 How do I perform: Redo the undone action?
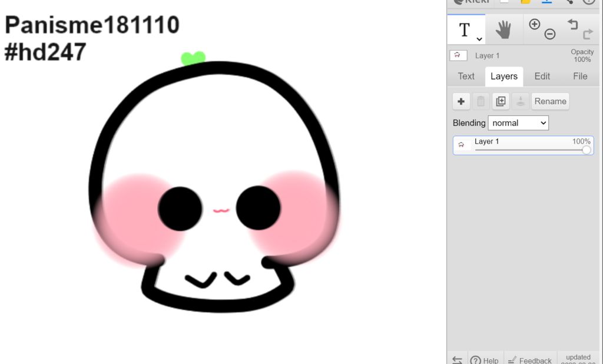pyautogui.click(x=588, y=34)
